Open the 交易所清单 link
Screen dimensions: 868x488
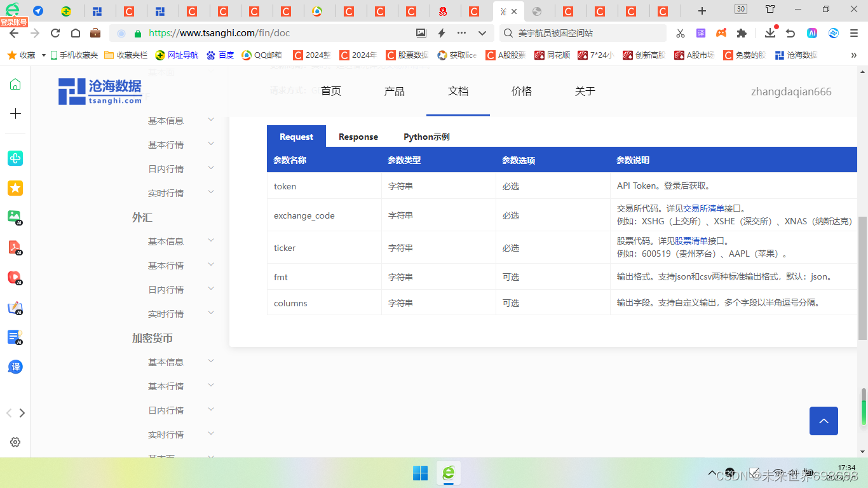(x=704, y=208)
